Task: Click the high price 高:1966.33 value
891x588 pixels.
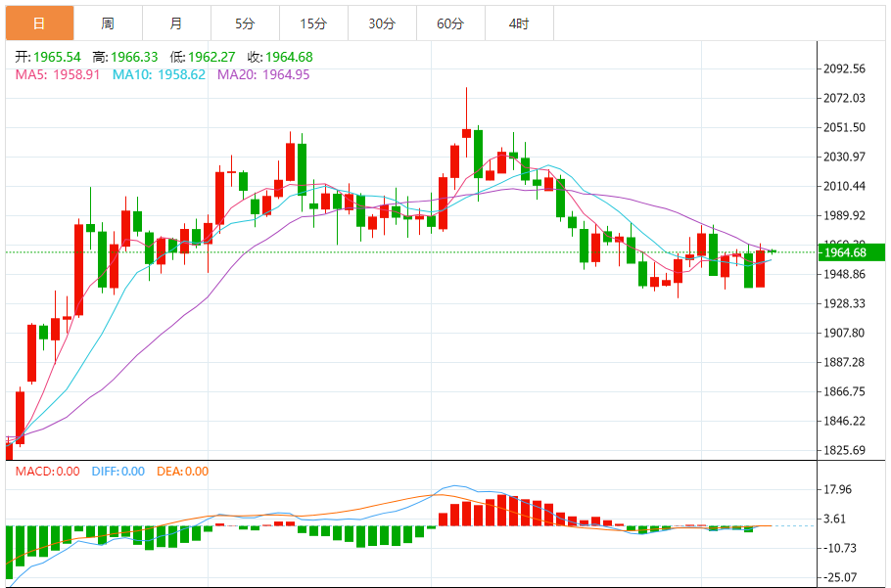Action: coord(125,57)
